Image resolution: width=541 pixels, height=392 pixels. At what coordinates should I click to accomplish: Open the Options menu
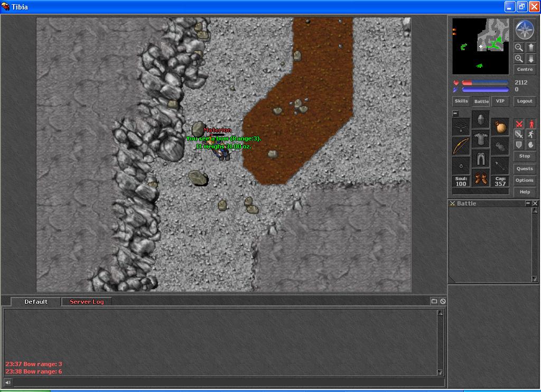[x=525, y=180]
